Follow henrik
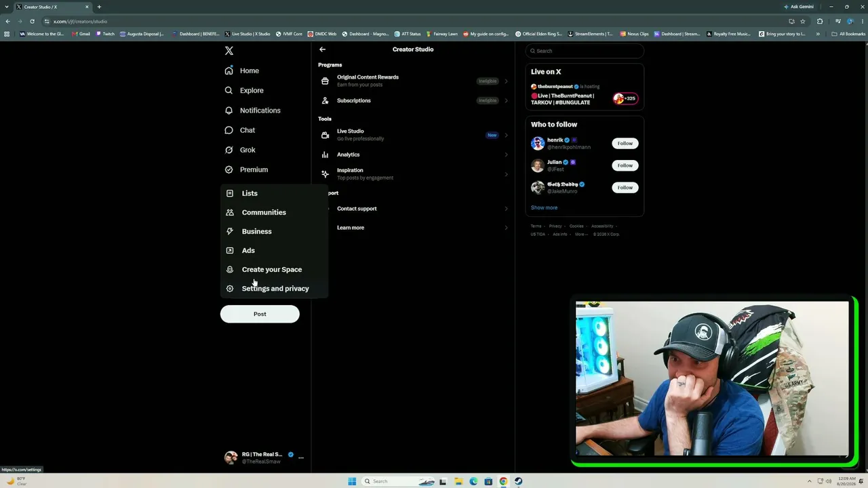 625,143
